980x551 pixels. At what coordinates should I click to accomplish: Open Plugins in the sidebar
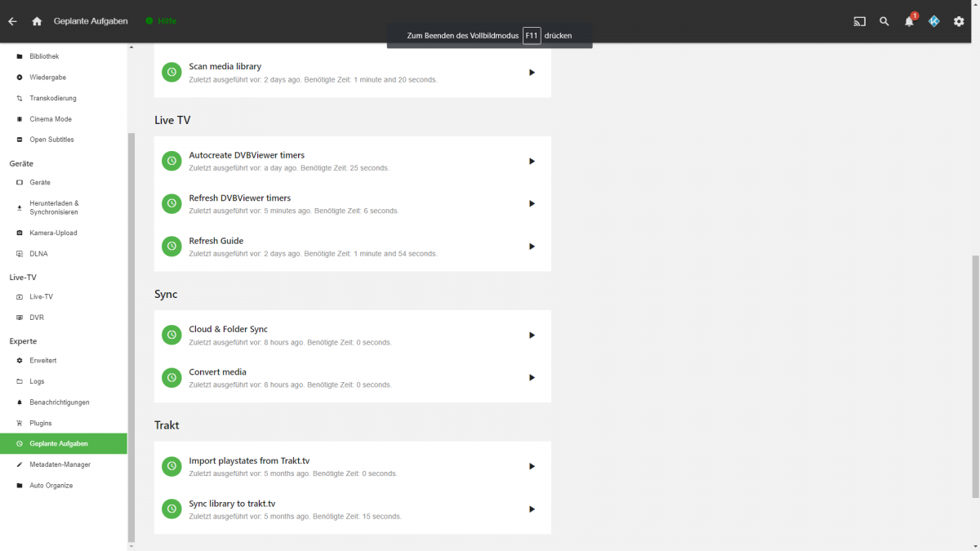coord(64,423)
